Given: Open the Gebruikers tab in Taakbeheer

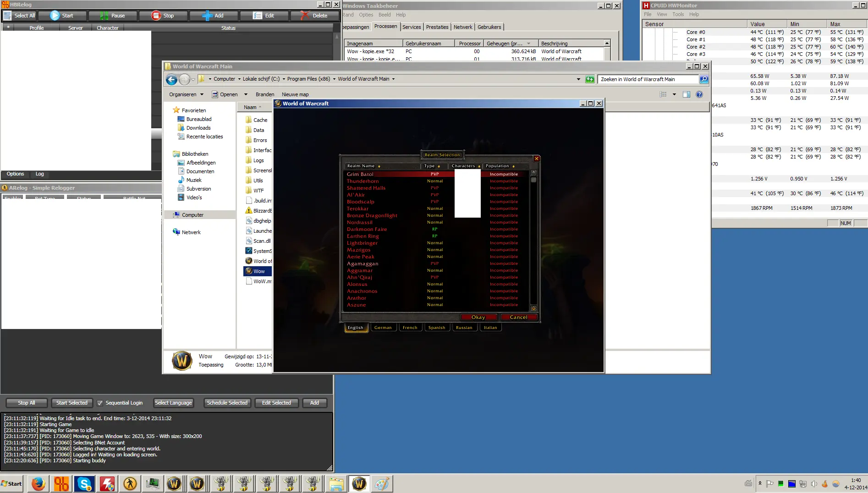Looking at the screenshot, I should (x=489, y=27).
